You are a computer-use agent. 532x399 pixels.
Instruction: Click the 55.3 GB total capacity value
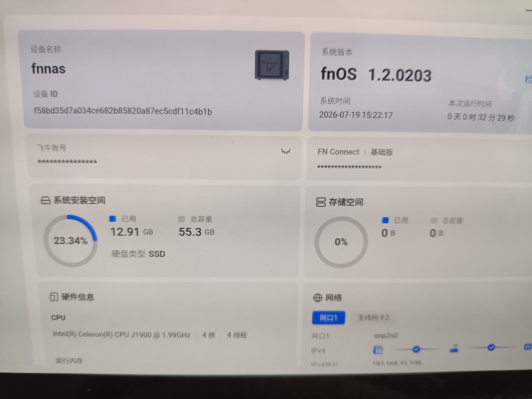tap(196, 232)
